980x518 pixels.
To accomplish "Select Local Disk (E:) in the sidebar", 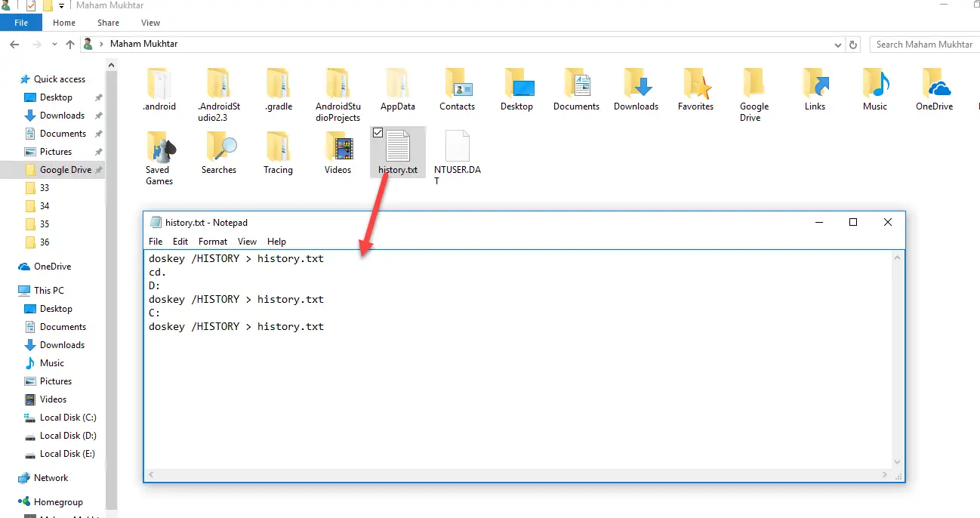I will pos(66,453).
